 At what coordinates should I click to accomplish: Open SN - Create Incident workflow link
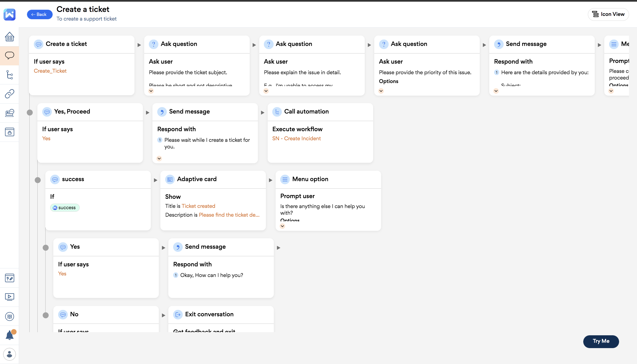[296, 138]
